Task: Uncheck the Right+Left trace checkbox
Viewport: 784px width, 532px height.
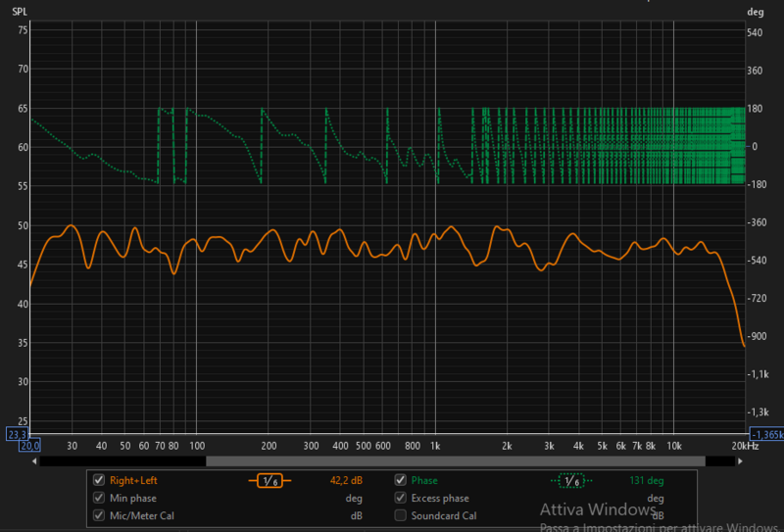Action: tap(98, 481)
